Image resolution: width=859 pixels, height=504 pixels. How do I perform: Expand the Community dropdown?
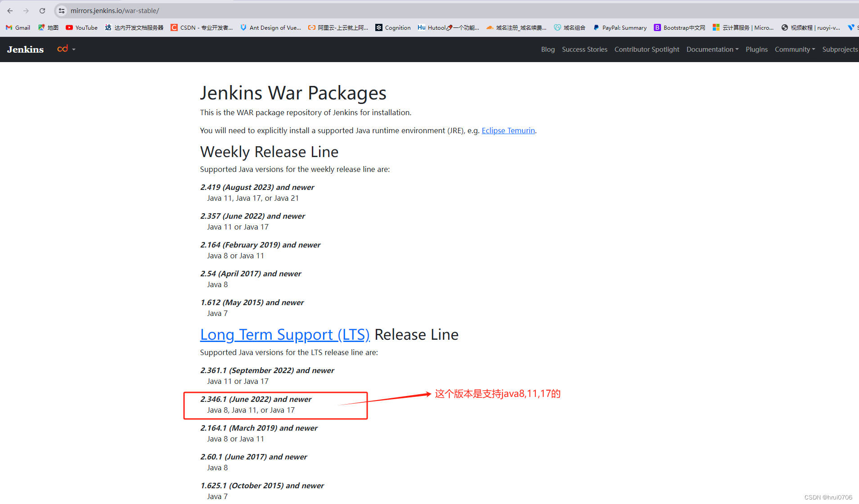pos(794,49)
